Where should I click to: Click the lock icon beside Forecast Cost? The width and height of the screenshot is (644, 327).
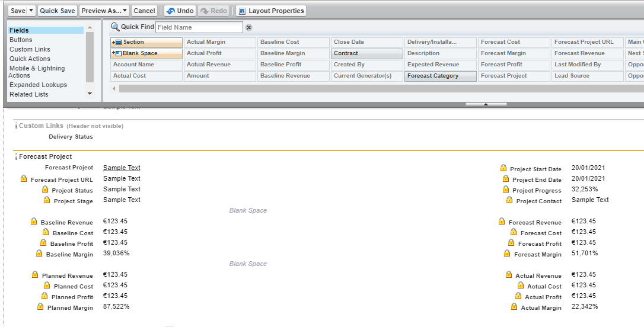514,232
